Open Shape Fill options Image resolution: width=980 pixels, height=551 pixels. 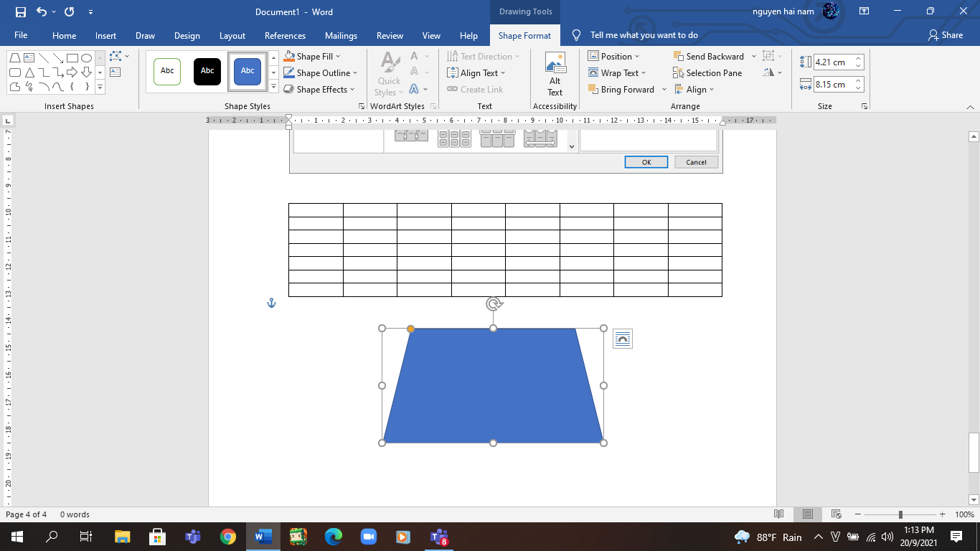[x=312, y=57]
